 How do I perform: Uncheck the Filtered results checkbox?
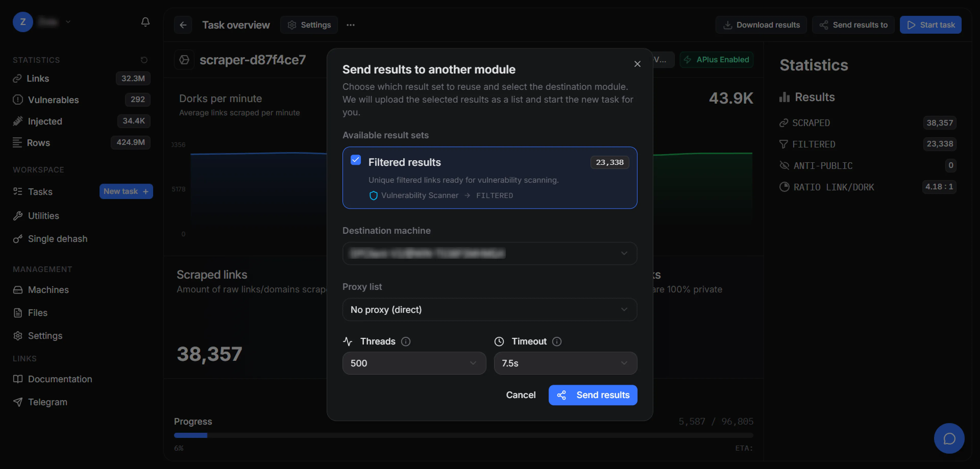[x=356, y=160]
